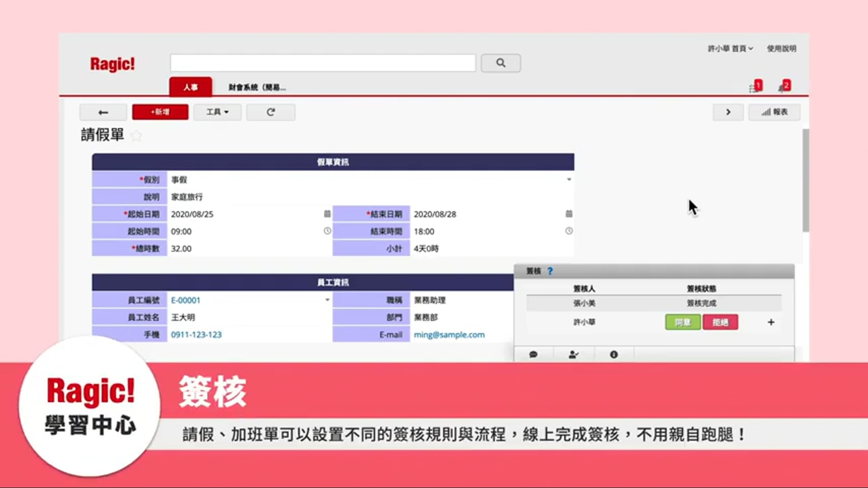Switch to the 財會系統 tab
Viewport: 868px width, 488px height.
pos(257,87)
